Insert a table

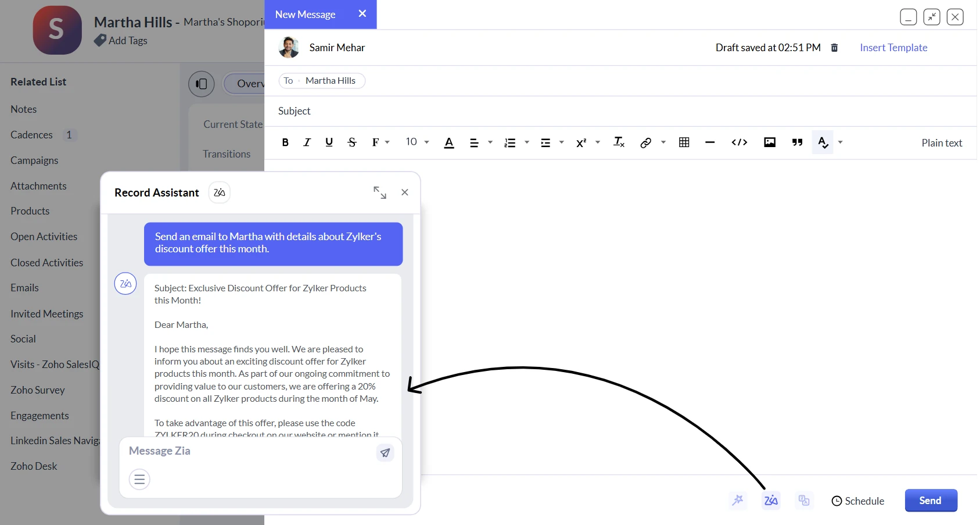click(x=684, y=142)
